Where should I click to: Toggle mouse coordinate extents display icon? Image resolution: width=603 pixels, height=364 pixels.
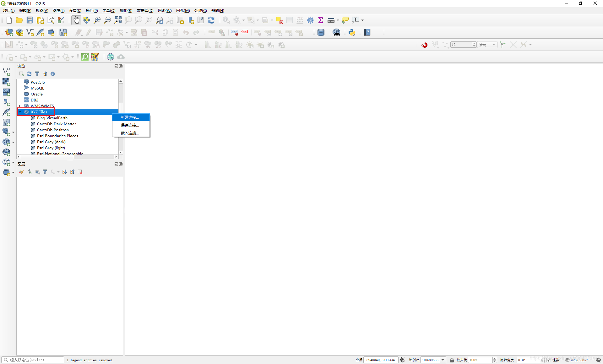tap(402, 360)
